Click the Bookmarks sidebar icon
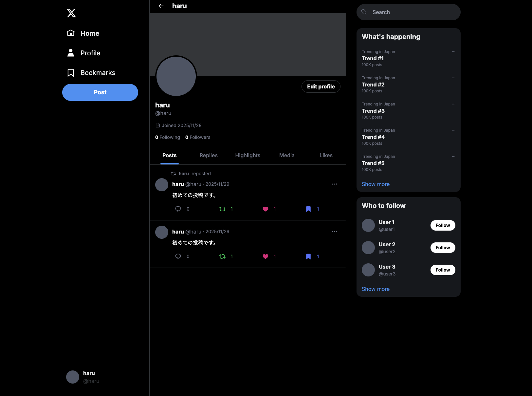The height and width of the screenshot is (396, 532). [x=71, y=73]
